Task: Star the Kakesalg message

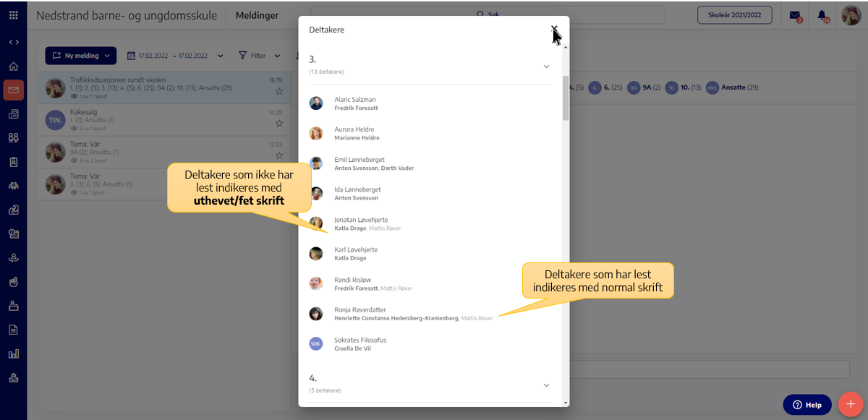Action: coord(278,124)
